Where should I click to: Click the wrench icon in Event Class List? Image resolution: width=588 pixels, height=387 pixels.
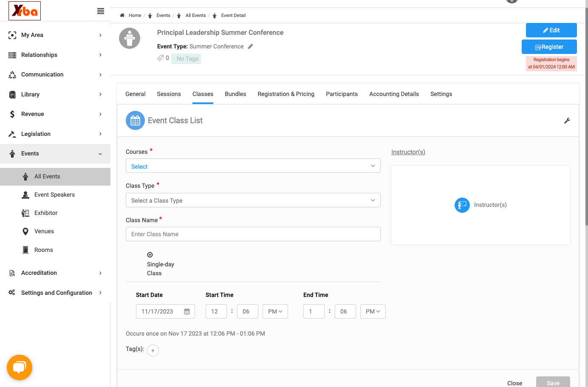pos(567,121)
